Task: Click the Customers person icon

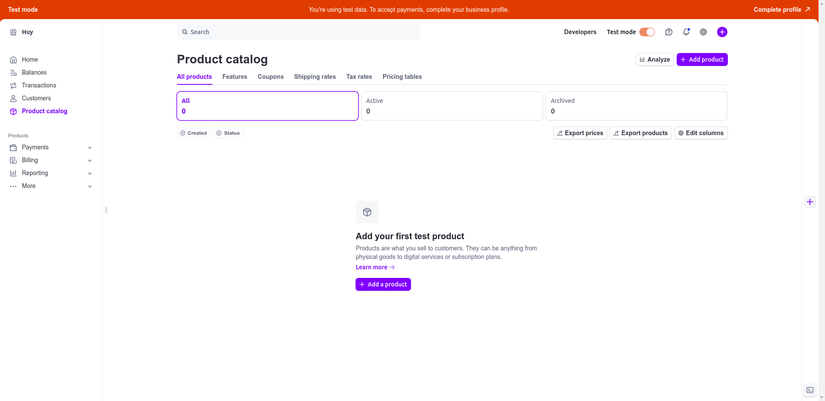Action: 14,98
